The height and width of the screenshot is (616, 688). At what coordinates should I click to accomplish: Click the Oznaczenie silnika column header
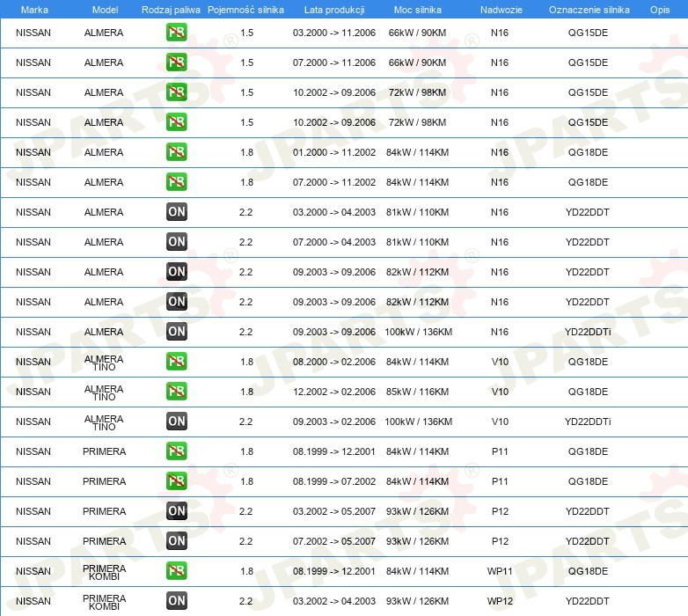pyautogui.click(x=589, y=10)
